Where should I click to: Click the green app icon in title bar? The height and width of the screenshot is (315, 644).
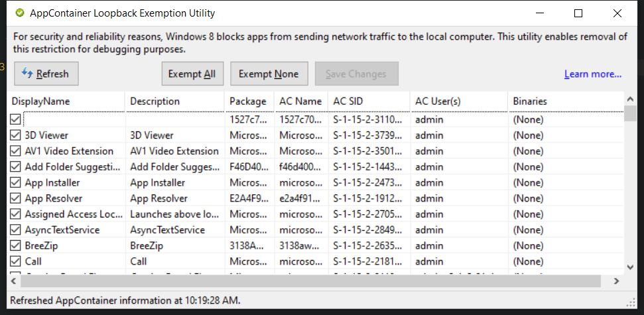[x=19, y=13]
